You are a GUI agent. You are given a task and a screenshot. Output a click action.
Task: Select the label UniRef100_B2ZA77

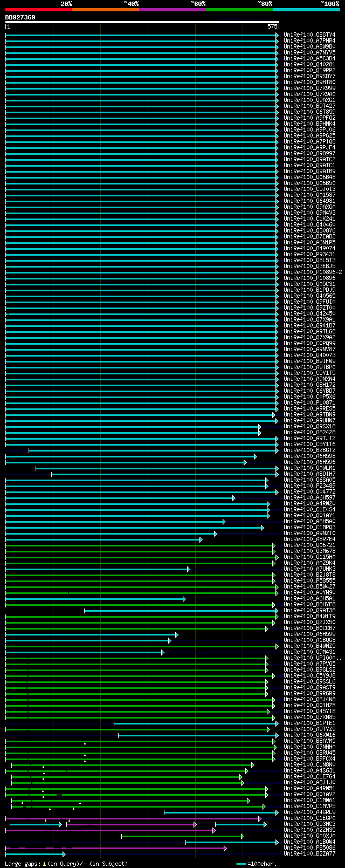point(309,854)
